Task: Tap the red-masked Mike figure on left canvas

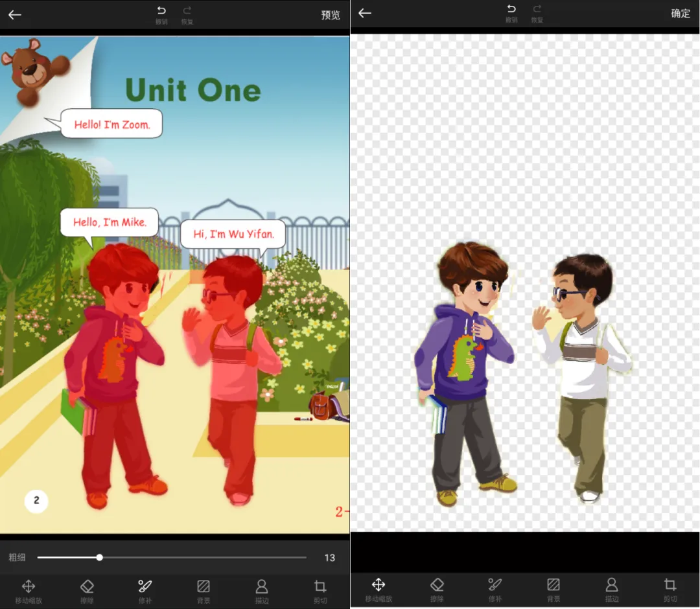Action: (114, 374)
